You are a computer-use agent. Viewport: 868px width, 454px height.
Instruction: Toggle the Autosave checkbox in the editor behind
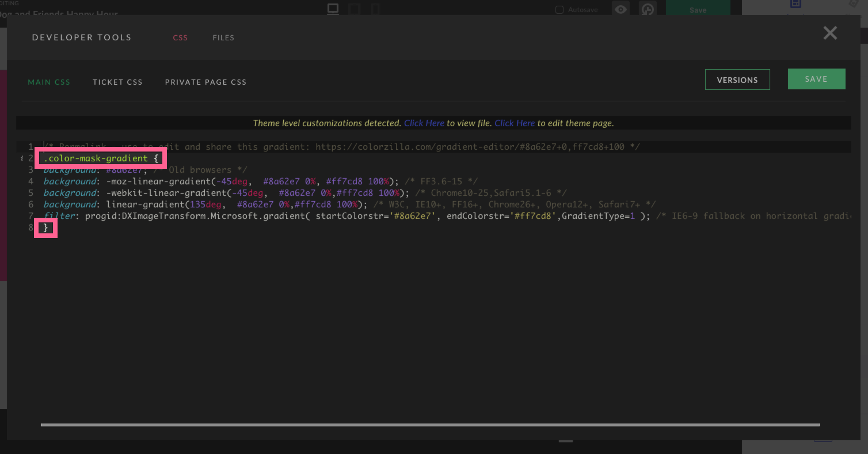pos(559,10)
